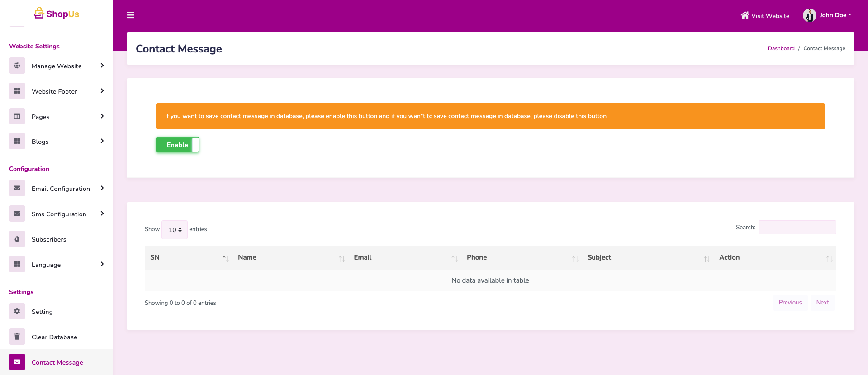The height and width of the screenshot is (375, 868).
Task: Click the Subscribers flame icon
Action: (17, 239)
